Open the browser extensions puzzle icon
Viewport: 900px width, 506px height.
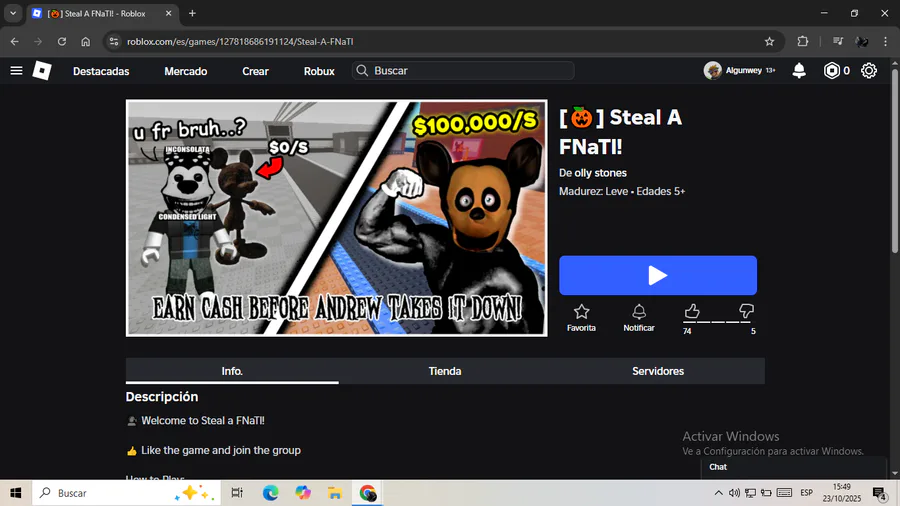coord(802,41)
